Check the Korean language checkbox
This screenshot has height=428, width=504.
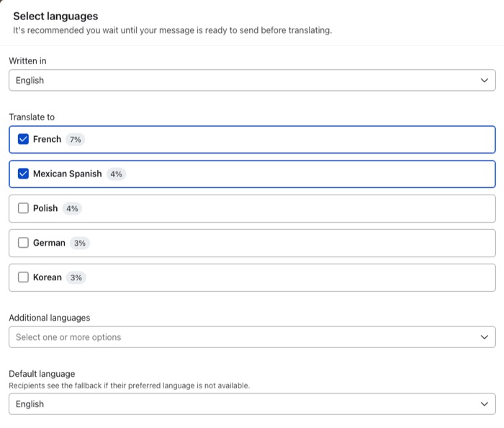pyautogui.click(x=23, y=277)
